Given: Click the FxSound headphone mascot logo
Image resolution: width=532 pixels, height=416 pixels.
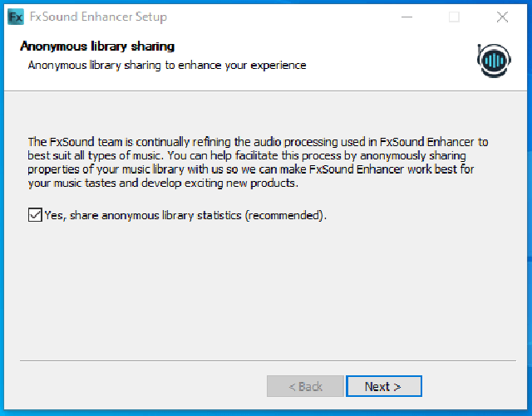Looking at the screenshot, I should 494,61.
